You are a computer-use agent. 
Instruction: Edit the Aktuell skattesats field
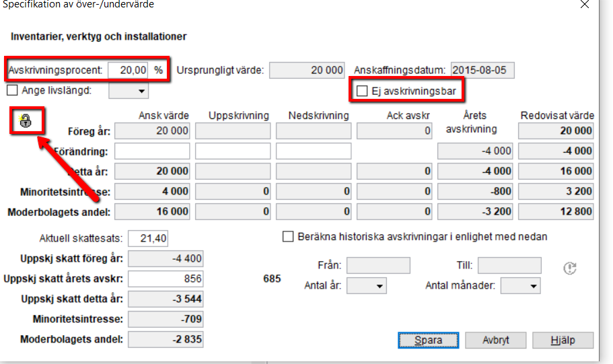click(148, 238)
